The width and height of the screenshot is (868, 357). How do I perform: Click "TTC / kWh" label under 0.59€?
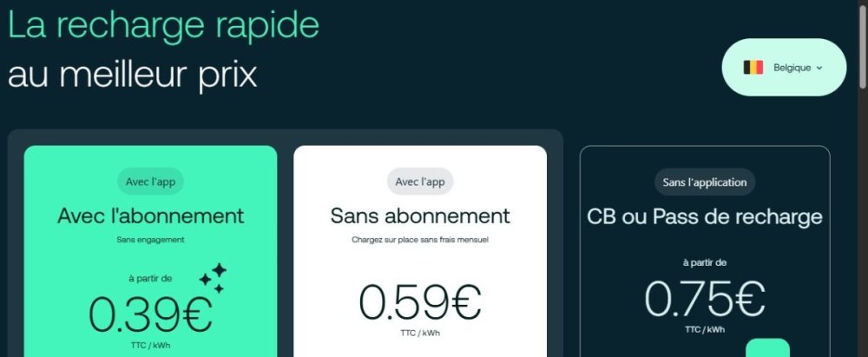tap(420, 333)
